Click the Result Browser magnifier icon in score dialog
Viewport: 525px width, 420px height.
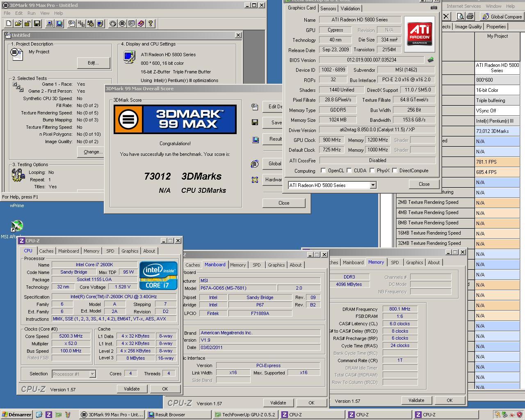(255, 139)
